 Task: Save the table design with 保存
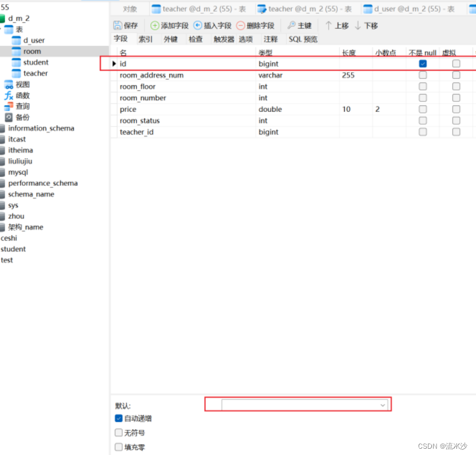(127, 25)
